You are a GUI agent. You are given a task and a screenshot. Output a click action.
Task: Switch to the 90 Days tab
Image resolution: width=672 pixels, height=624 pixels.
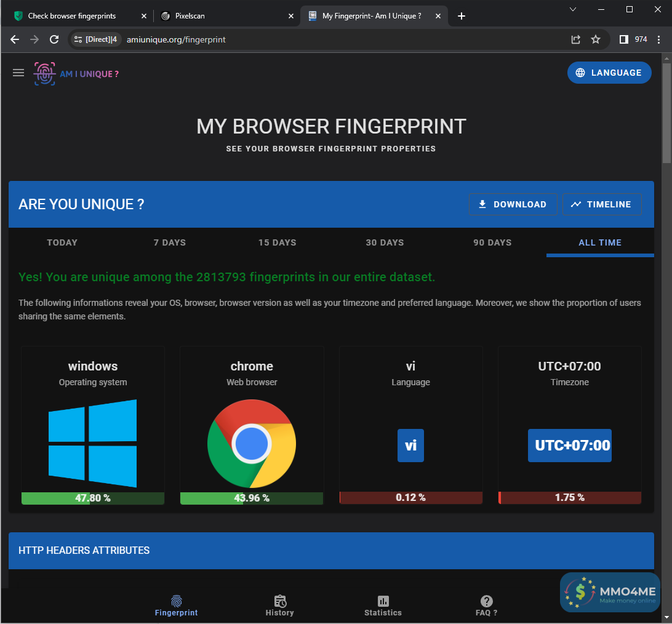492,242
